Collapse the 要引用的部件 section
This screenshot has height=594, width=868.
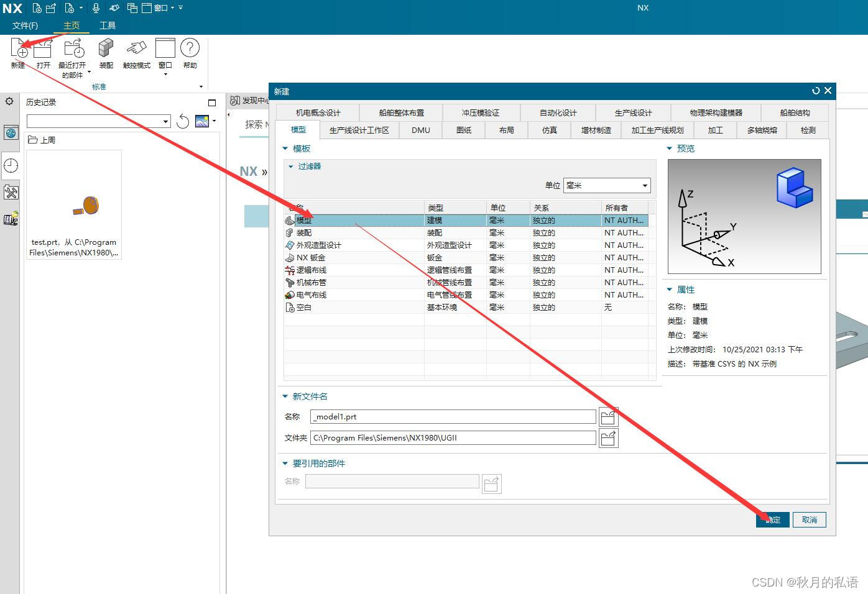point(285,464)
